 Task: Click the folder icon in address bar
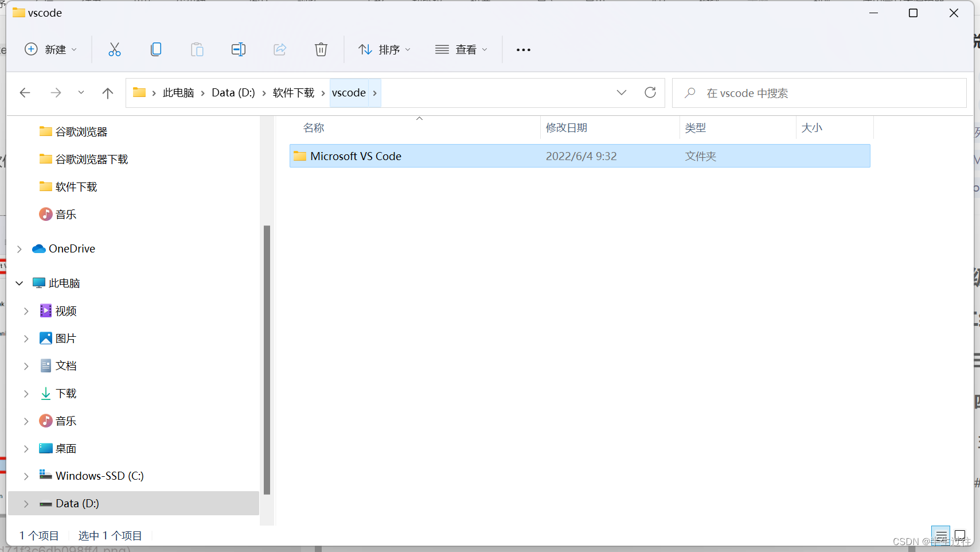[139, 92]
